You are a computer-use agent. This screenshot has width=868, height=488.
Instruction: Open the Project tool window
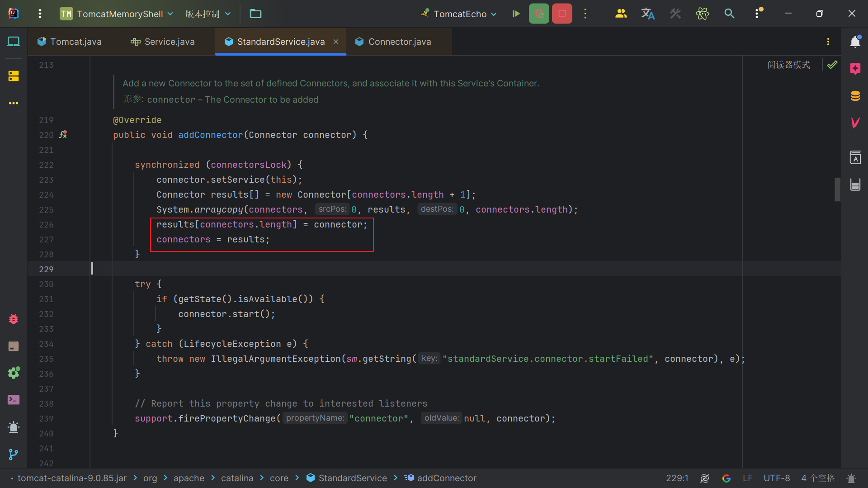click(x=14, y=42)
